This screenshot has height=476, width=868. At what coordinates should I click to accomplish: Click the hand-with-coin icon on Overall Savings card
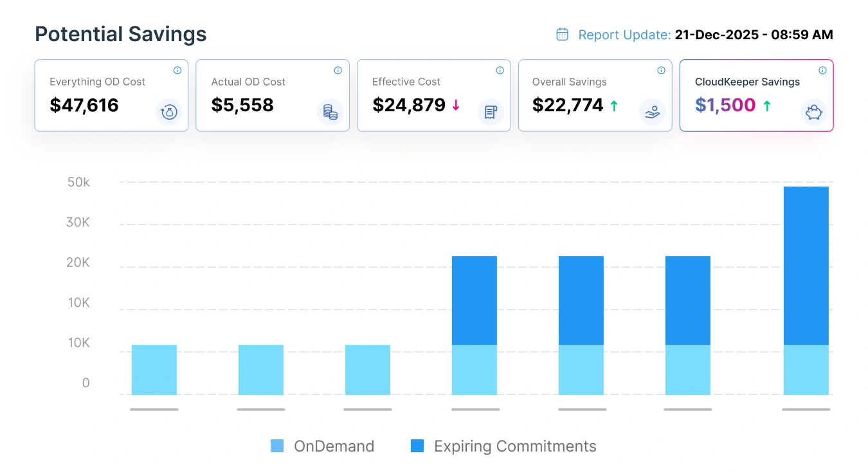tap(652, 112)
